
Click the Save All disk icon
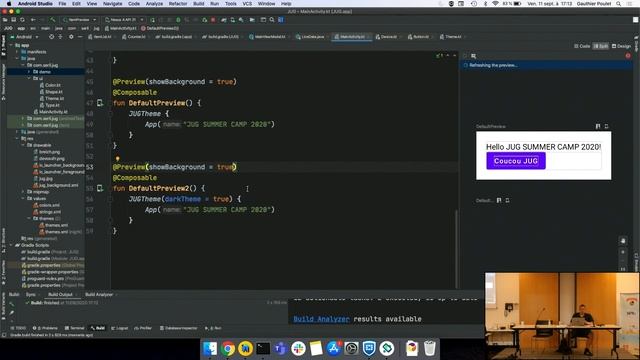13,20
